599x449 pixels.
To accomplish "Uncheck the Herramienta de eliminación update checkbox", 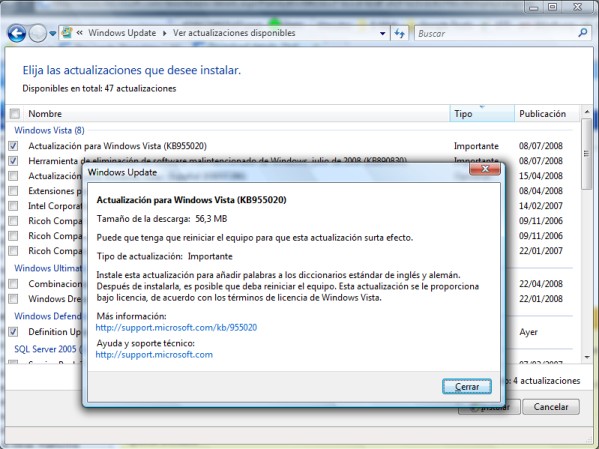I will click(13, 160).
